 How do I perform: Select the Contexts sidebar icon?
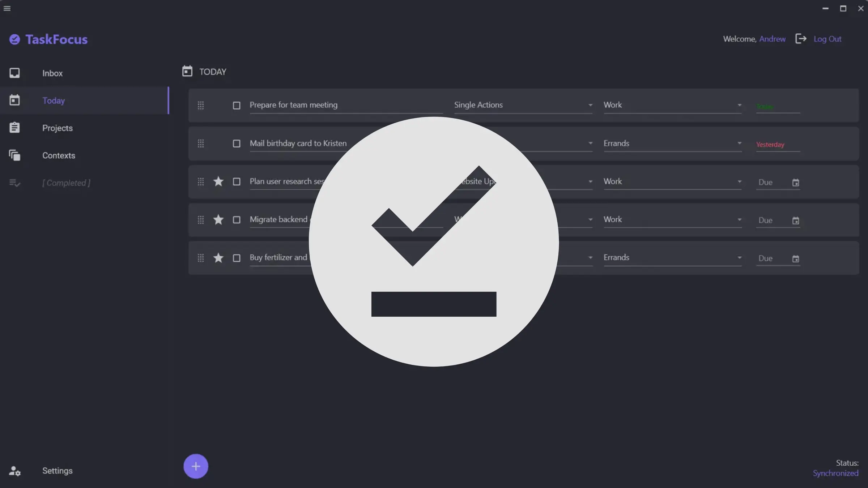coord(14,155)
